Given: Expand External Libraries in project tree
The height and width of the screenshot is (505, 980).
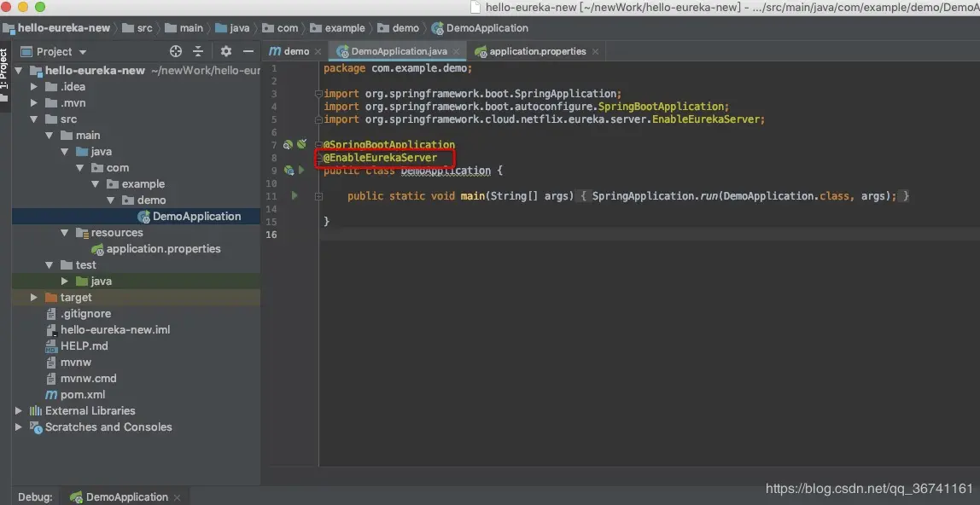Looking at the screenshot, I should [19, 411].
